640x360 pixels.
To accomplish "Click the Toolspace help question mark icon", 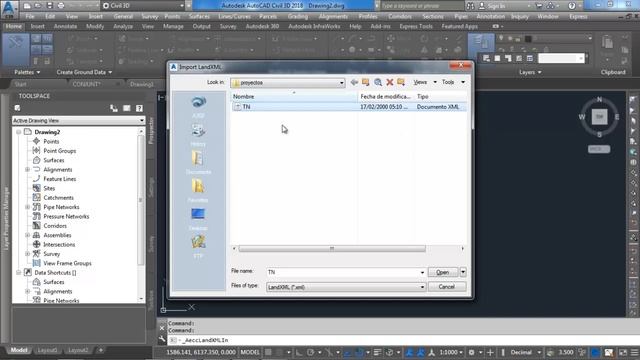I will [x=139, y=108].
